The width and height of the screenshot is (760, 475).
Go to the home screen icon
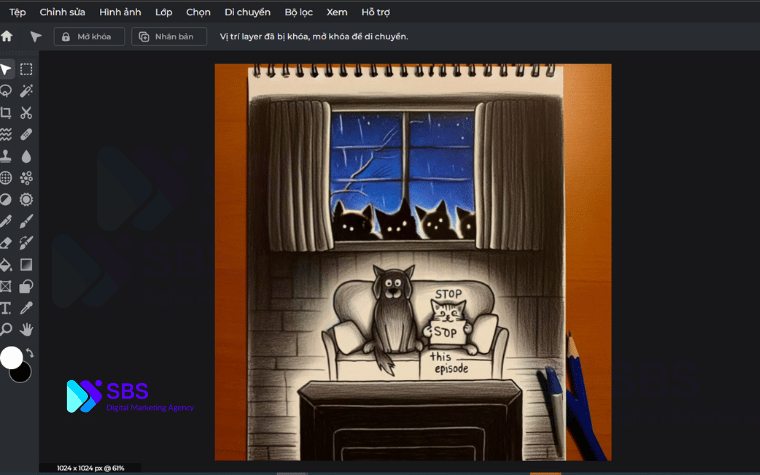[7, 36]
